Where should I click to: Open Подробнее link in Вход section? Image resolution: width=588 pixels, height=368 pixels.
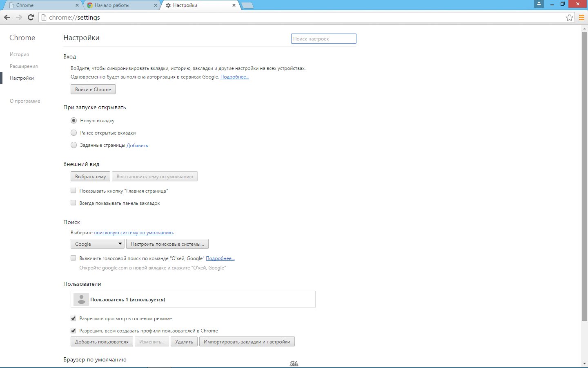click(235, 77)
